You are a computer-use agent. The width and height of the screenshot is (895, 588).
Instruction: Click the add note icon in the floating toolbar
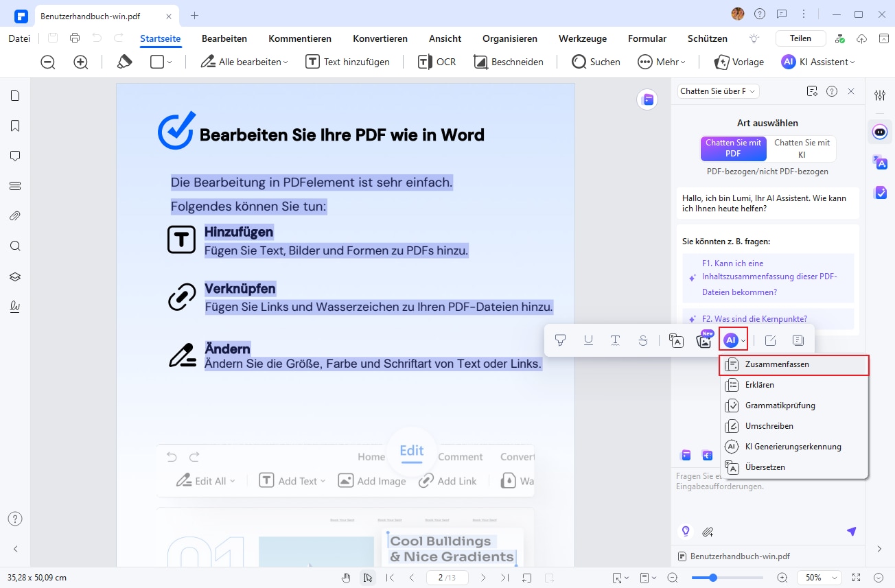[x=770, y=340]
